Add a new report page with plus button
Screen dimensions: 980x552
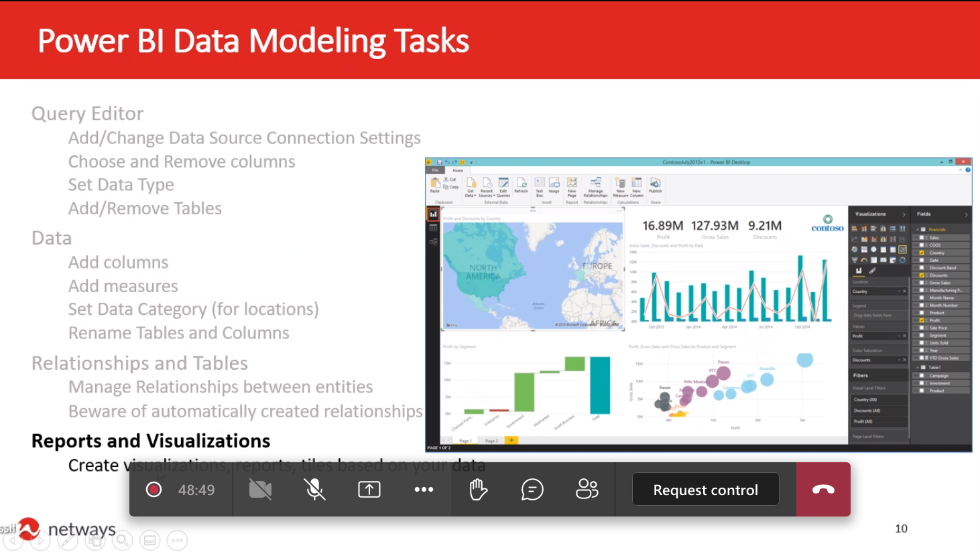tap(511, 441)
